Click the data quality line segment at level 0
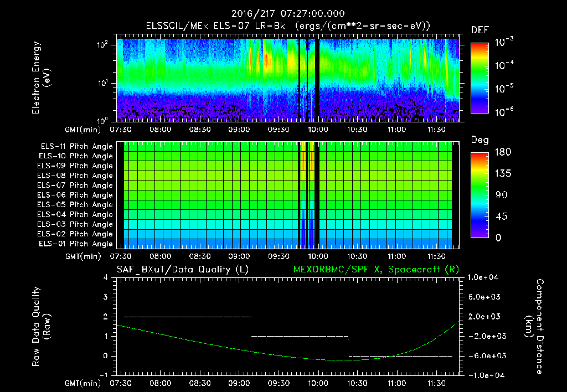The height and width of the screenshot is (392, 567). tap(400, 356)
